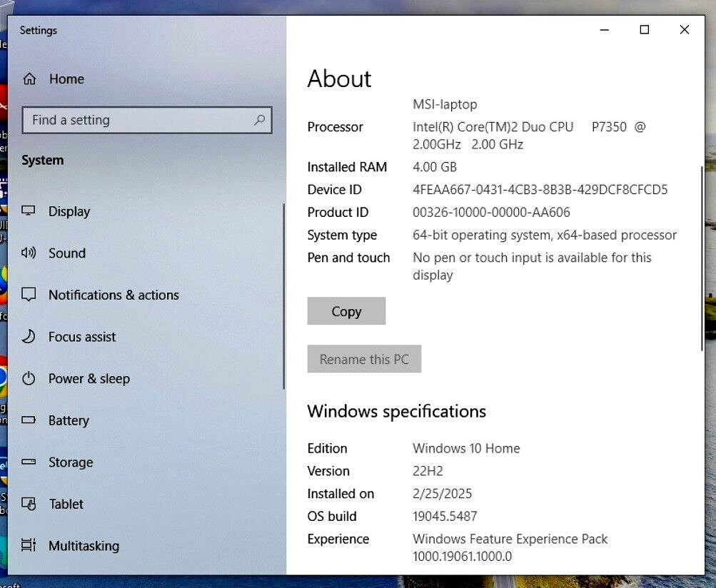716x588 pixels.
Task: Select the device name "MSI-laptop"
Action: click(x=445, y=105)
